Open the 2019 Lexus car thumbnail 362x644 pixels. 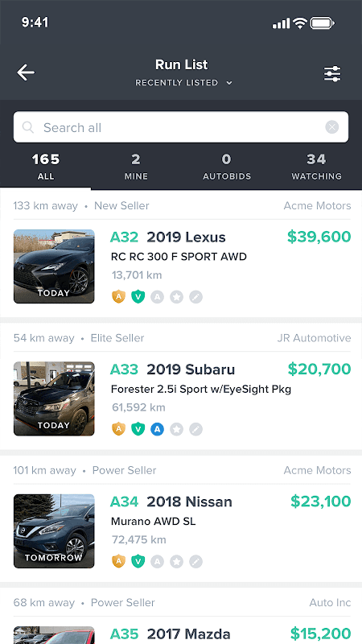tap(54, 266)
